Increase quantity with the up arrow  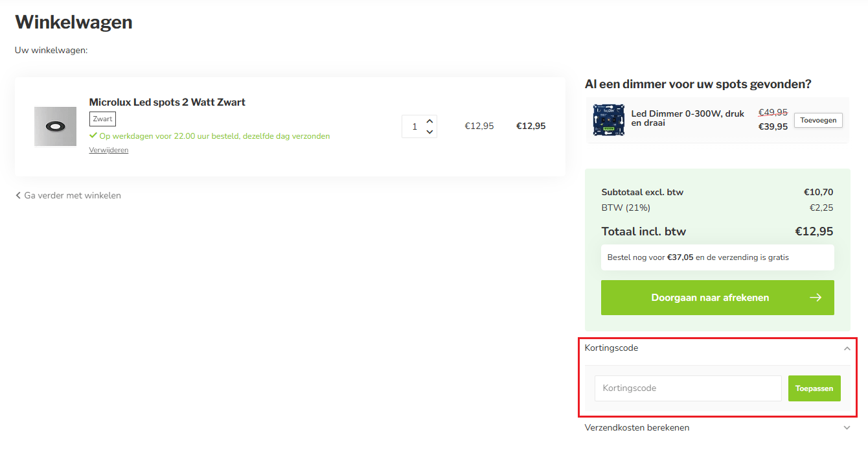coord(429,121)
